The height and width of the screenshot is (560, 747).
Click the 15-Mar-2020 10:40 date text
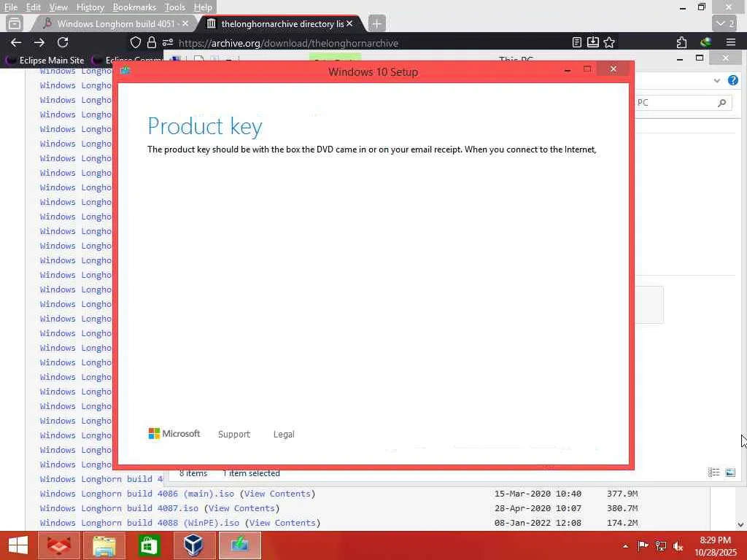538,494
